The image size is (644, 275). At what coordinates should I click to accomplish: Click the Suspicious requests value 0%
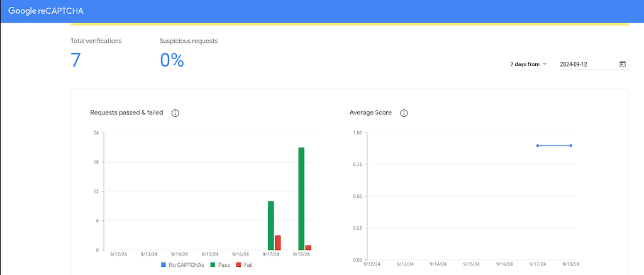point(172,60)
